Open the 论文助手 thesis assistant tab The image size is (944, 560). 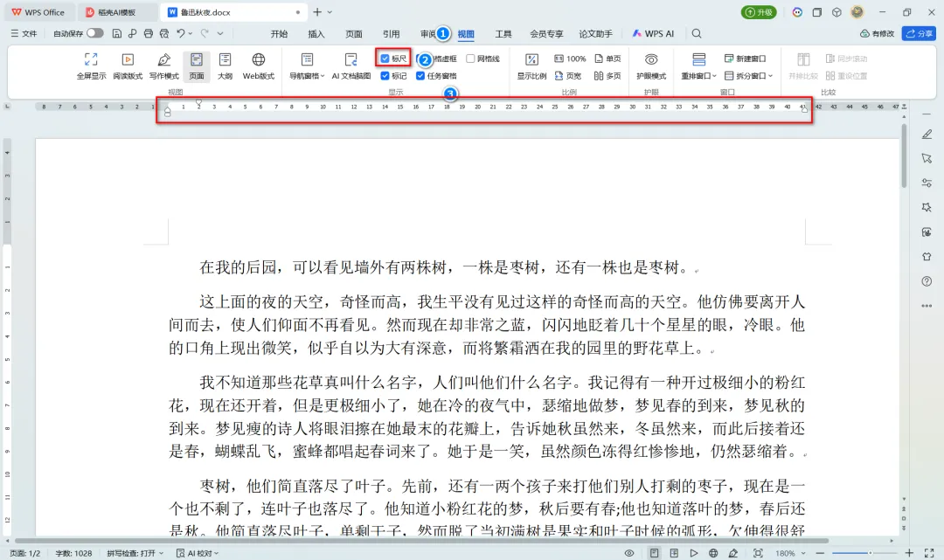[595, 34]
